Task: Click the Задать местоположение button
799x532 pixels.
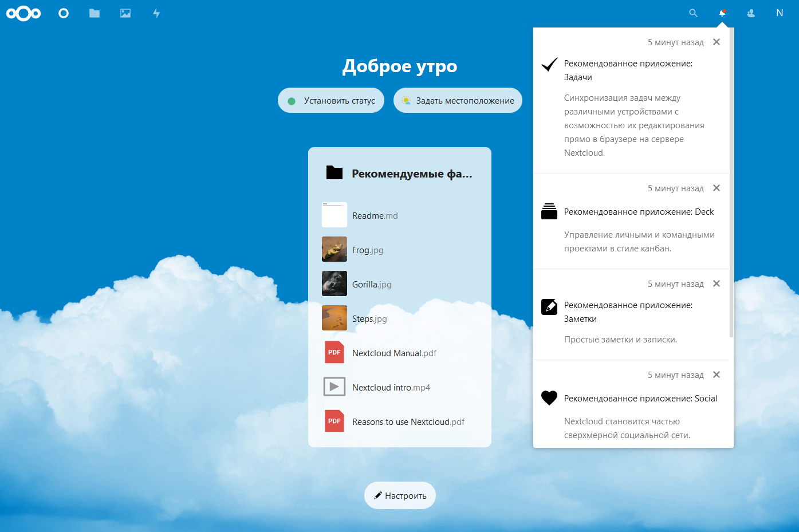Action: pyautogui.click(x=458, y=100)
